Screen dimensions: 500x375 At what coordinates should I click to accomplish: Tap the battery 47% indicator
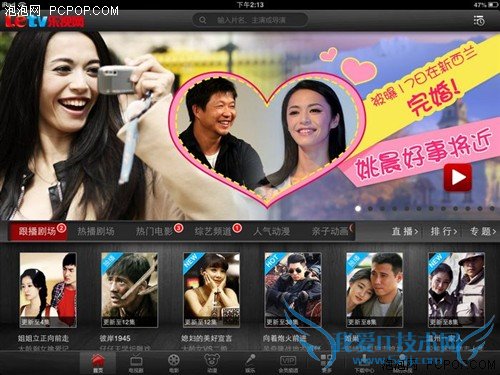coord(486,5)
